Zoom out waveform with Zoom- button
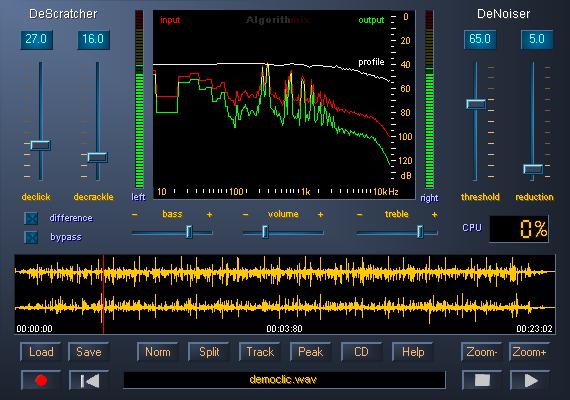 [x=481, y=352]
